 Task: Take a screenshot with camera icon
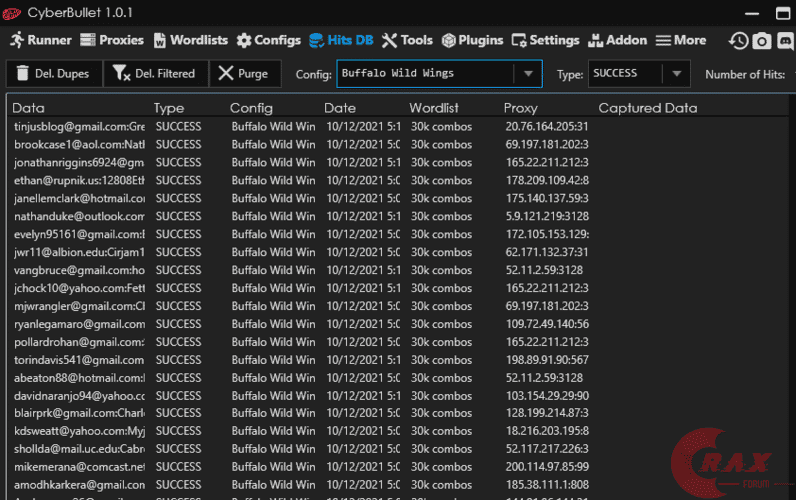point(761,41)
